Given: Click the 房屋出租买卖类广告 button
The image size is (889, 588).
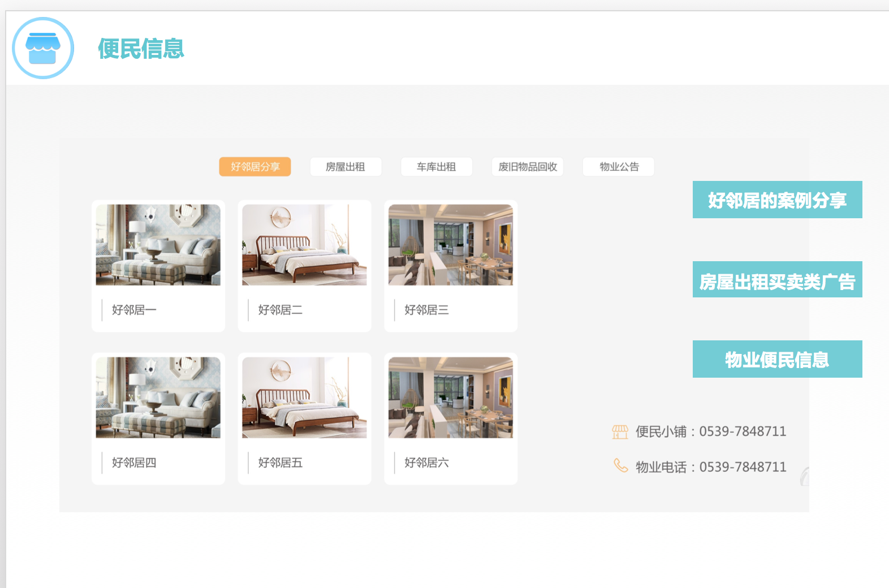Looking at the screenshot, I should [777, 280].
